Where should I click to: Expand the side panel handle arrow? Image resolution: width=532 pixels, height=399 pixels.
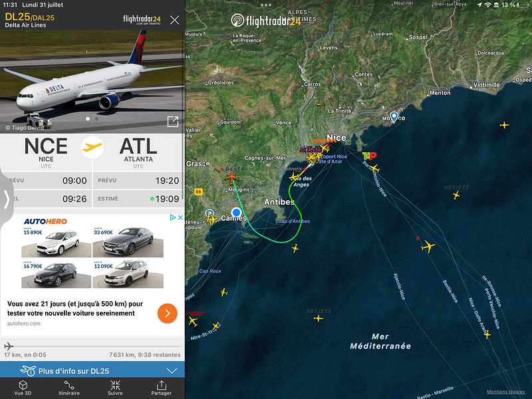tap(7, 199)
